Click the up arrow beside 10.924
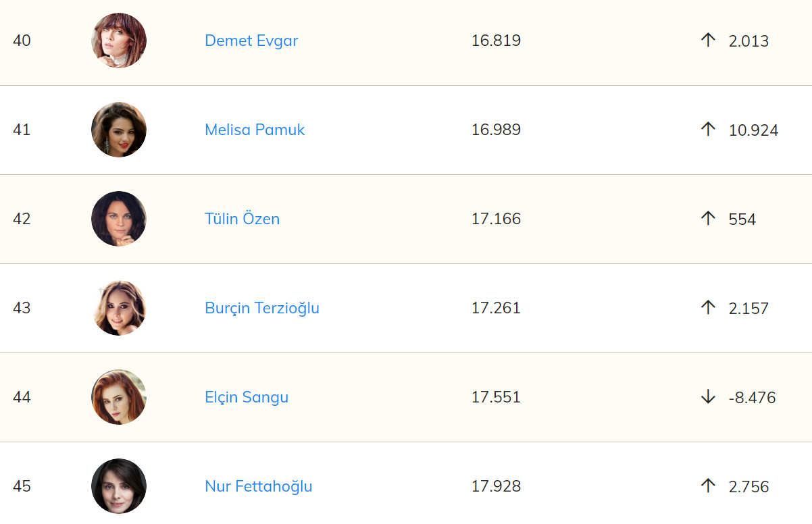812x524 pixels. click(x=707, y=130)
